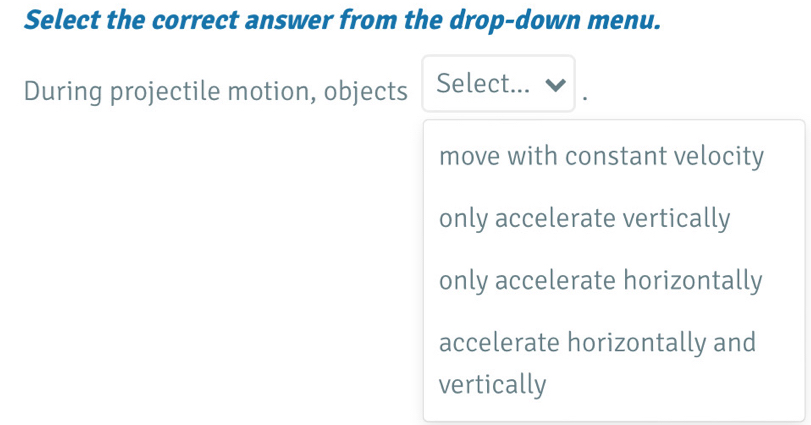This screenshot has width=811, height=425.
Task: Click the "Select..." placeholder text
Action: (484, 85)
